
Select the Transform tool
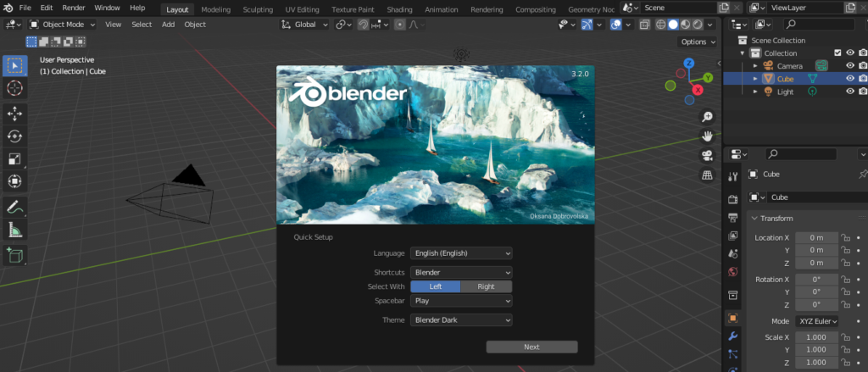(x=15, y=181)
